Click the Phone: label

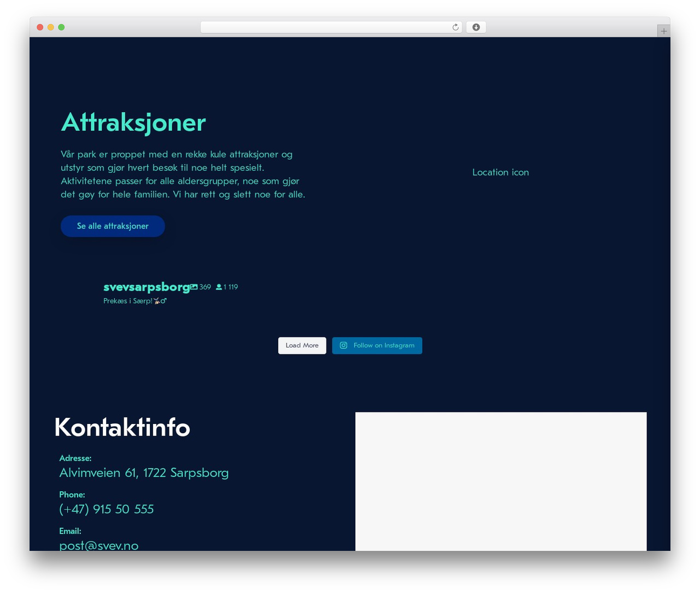[x=72, y=495]
